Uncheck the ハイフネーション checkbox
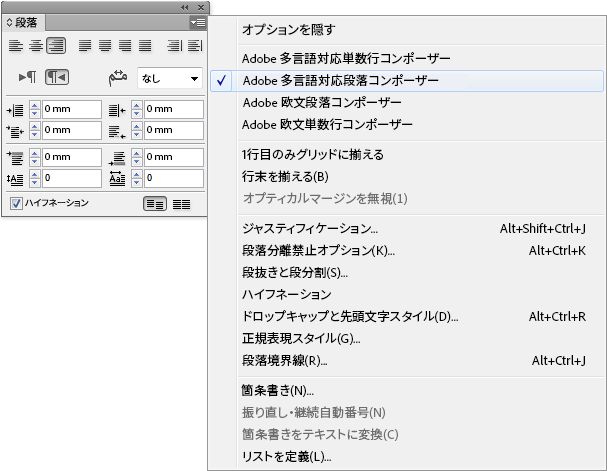This screenshot has height=471, width=607. click(16, 203)
